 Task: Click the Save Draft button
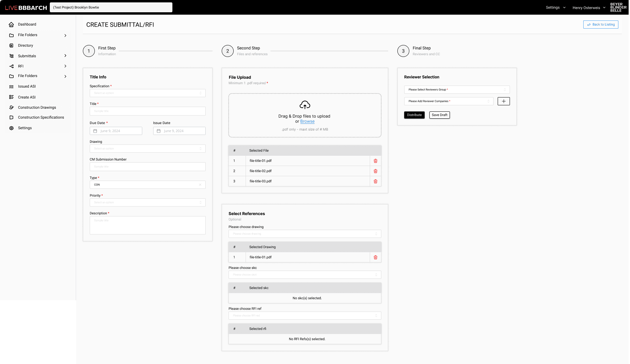coord(439,115)
